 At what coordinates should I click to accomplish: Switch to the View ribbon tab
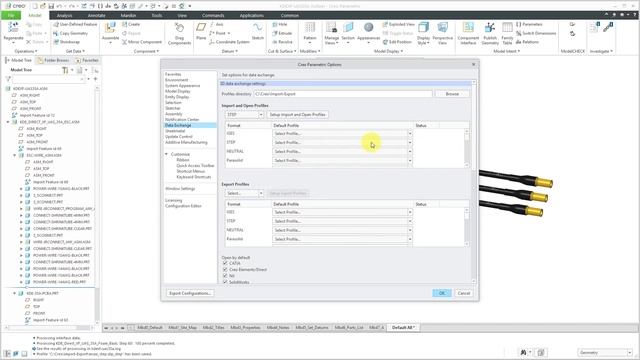coord(182,16)
